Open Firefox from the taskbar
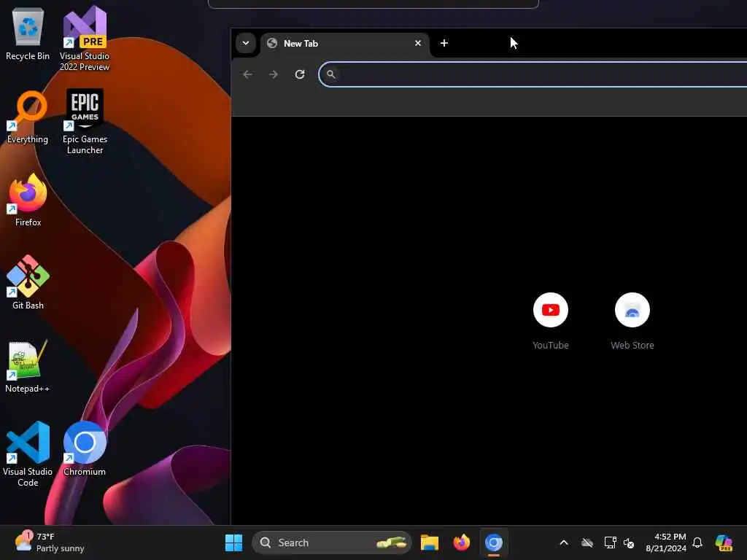This screenshot has height=560, width=747. click(x=461, y=542)
